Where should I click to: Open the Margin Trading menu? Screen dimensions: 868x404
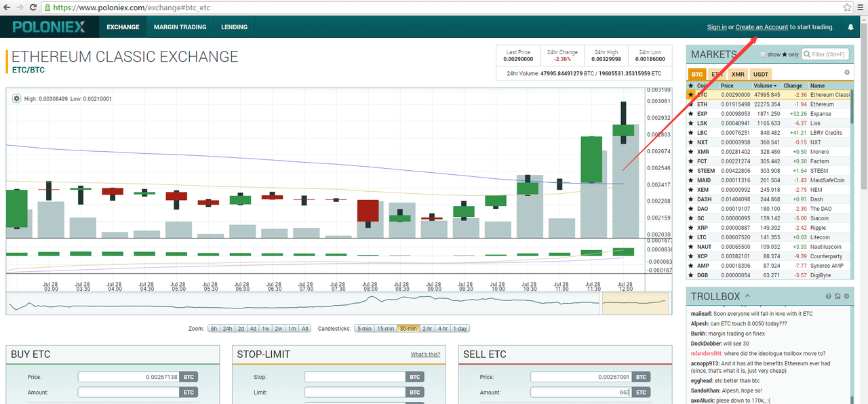pos(180,27)
